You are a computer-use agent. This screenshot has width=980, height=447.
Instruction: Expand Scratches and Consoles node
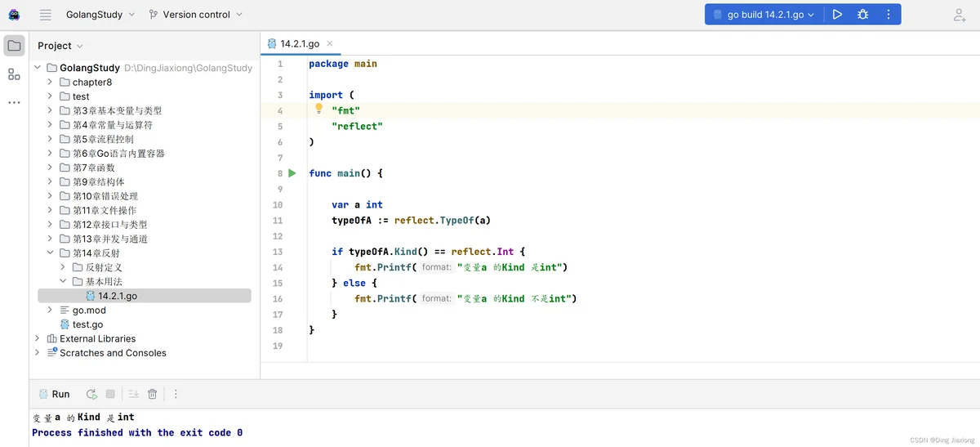(38, 353)
